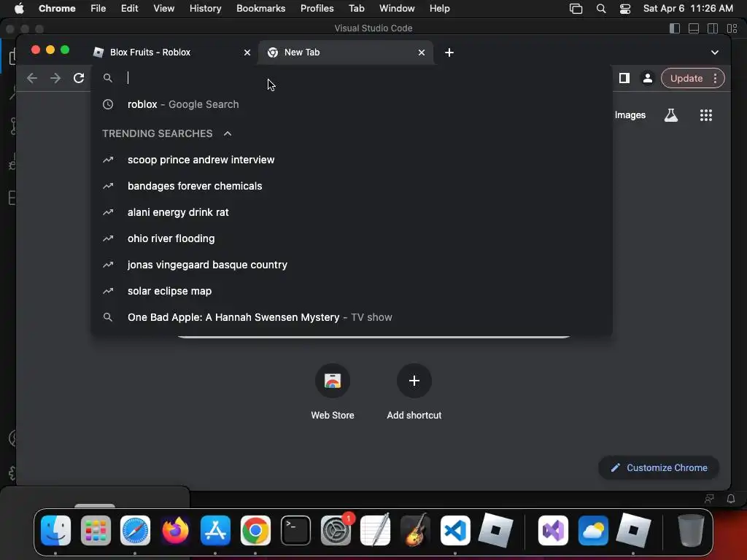Open the Weather app in the Dock
The width and height of the screenshot is (747, 560).
[x=593, y=530]
